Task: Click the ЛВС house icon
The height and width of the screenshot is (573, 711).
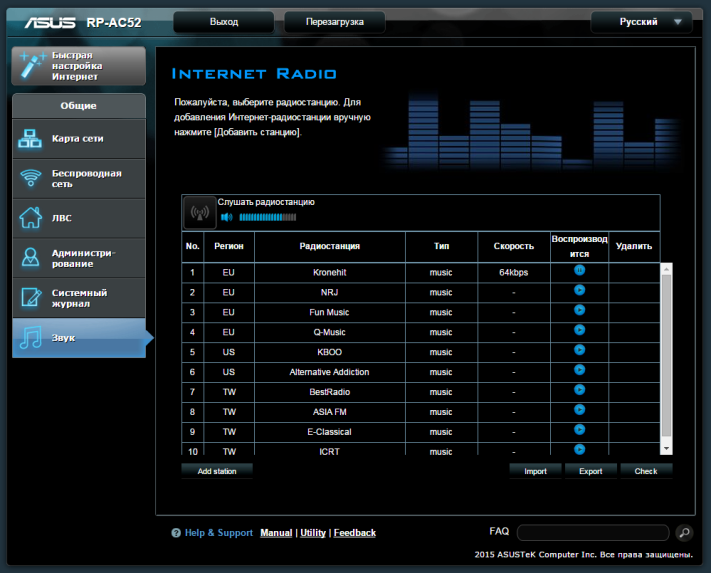Action: (x=30, y=218)
